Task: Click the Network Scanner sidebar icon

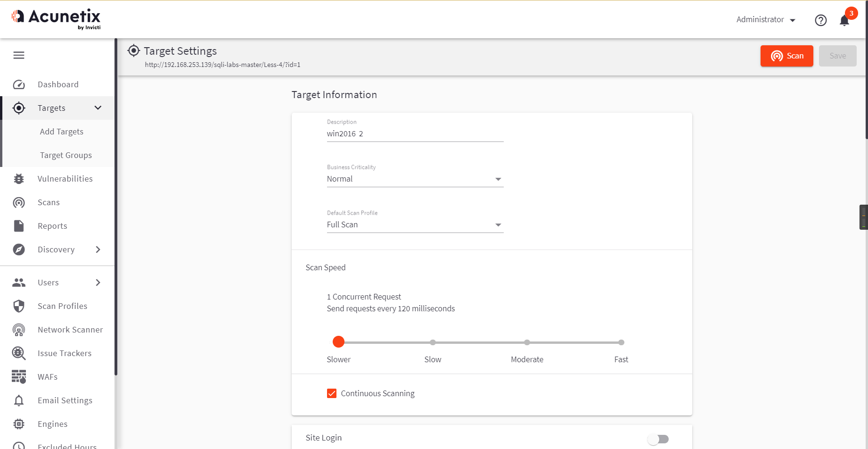Action: (19, 330)
